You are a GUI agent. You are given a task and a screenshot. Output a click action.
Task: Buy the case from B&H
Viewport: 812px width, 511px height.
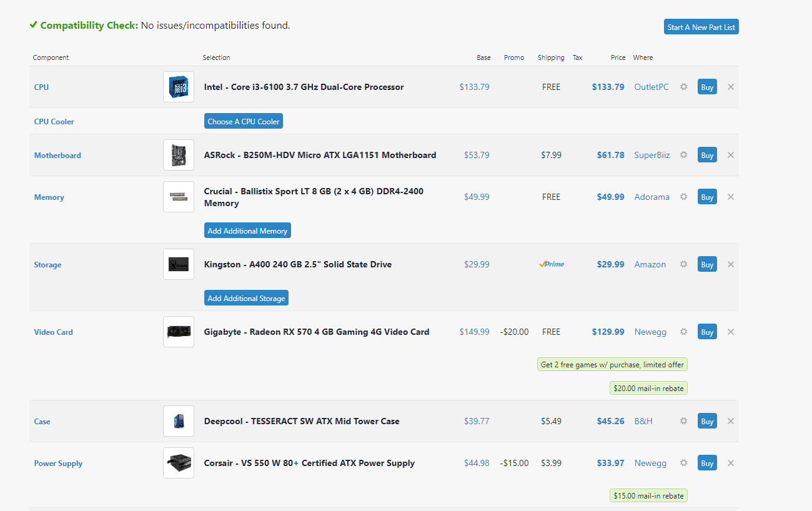[707, 421]
